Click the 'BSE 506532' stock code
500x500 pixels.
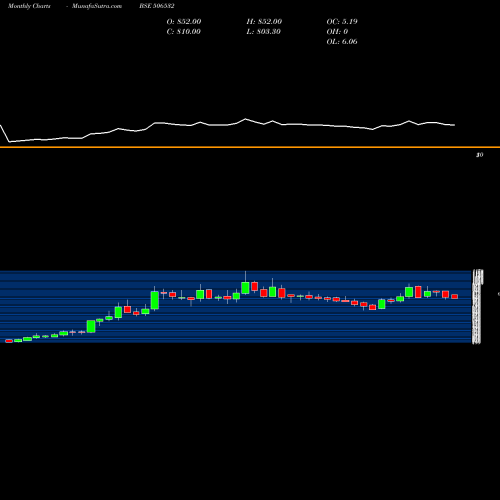(x=157, y=6)
